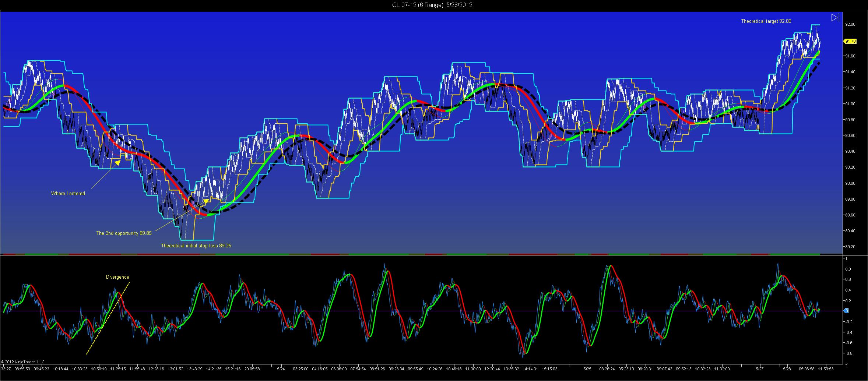The width and height of the screenshot is (868, 381).
Task: Click the 89.60 price axis label
Action: tap(850, 215)
